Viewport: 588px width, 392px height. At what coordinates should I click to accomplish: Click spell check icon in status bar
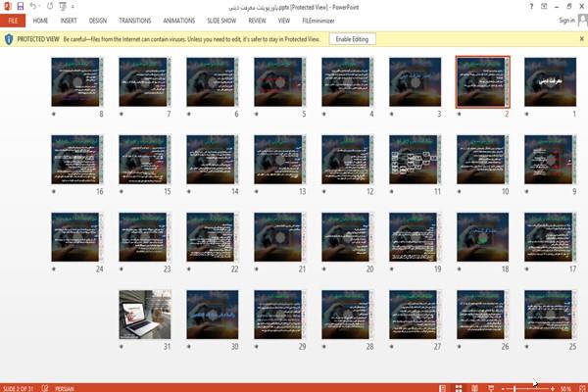tap(45, 388)
